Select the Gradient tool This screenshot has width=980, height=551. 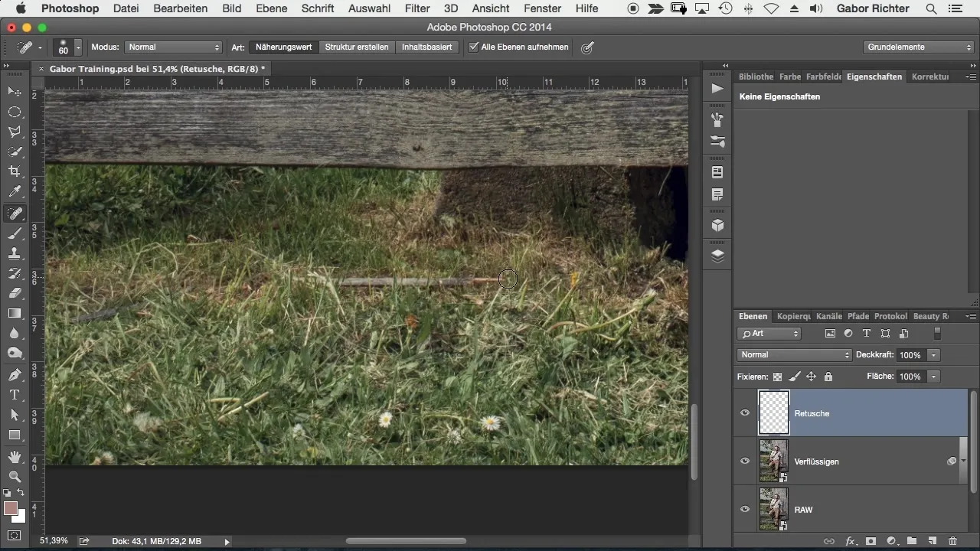[15, 313]
